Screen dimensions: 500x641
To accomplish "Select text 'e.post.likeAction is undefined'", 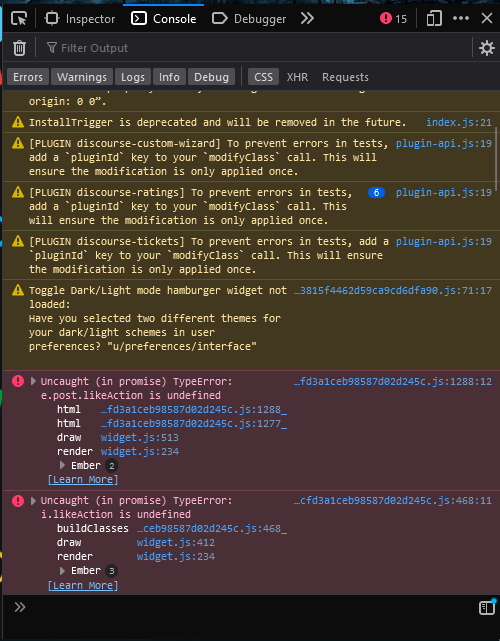I will pyautogui.click(x=131, y=395).
